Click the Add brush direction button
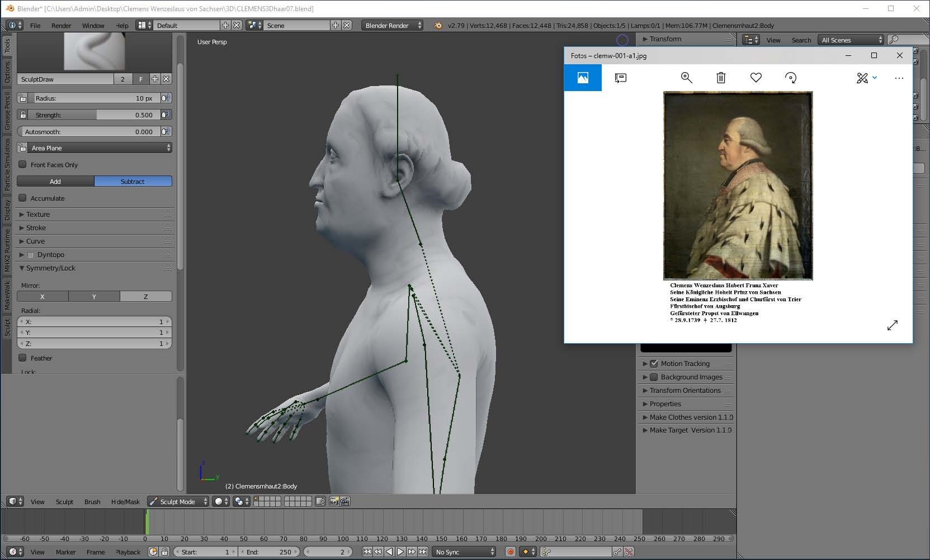 55,181
